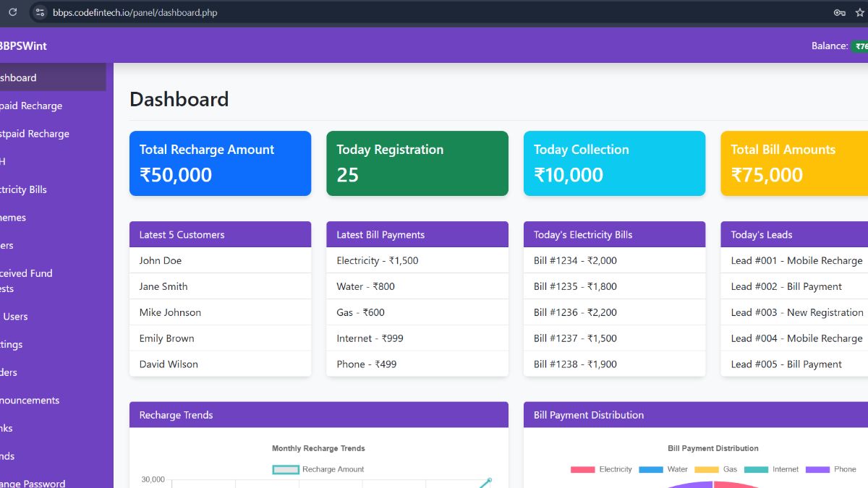Toggle the Recharge Amount legend entry
The height and width of the screenshot is (488, 868).
pyautogui.click(x=318, y=468)
